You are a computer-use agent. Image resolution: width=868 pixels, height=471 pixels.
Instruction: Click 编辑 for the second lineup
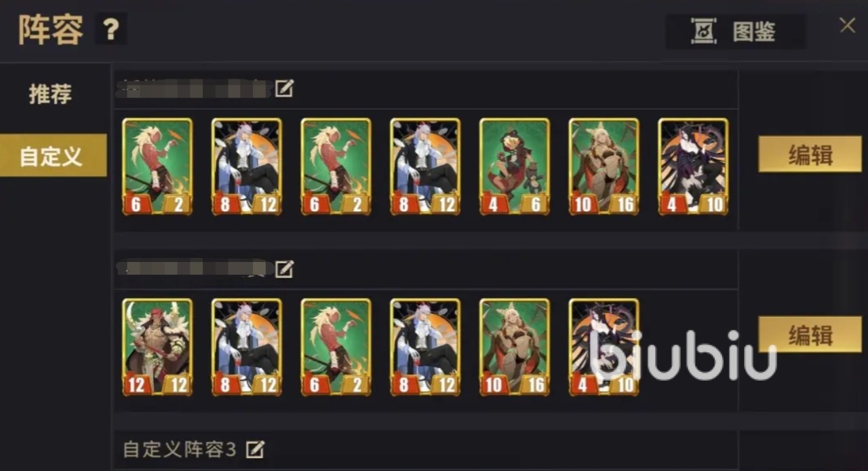[x=800, y=335]
